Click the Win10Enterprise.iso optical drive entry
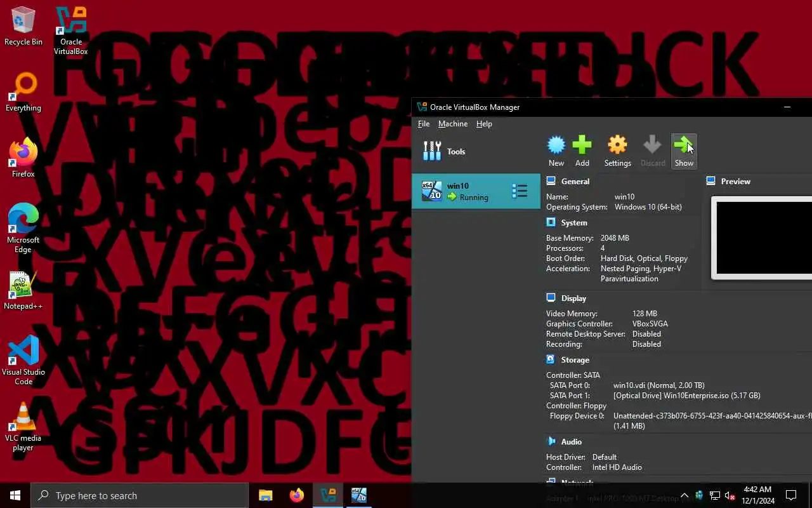This screenshot has height=508, width=812. tap(686, 396)
